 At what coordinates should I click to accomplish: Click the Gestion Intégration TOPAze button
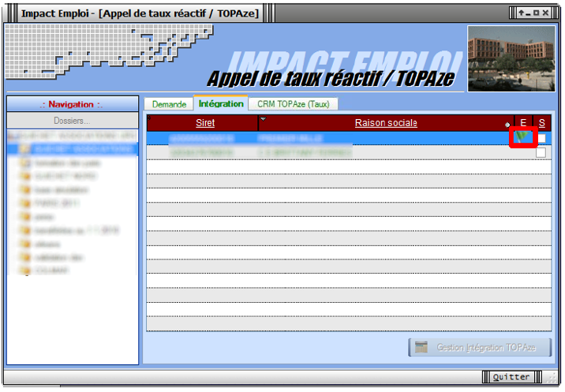480,347
